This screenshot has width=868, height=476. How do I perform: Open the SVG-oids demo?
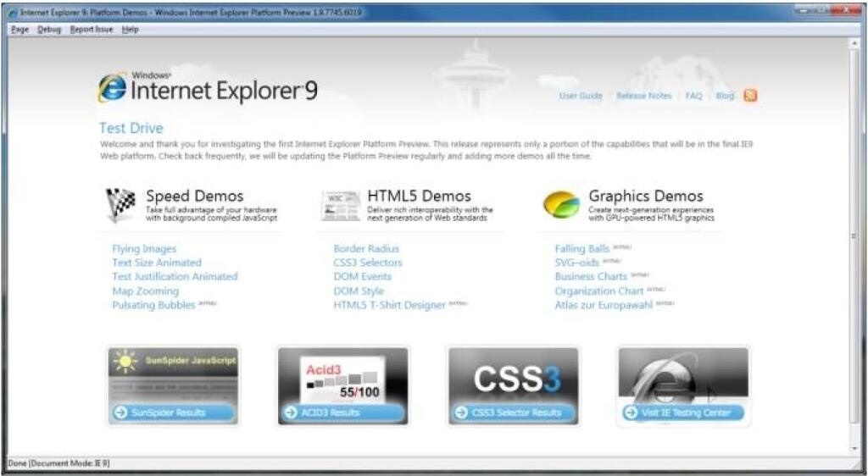point(576,263)
